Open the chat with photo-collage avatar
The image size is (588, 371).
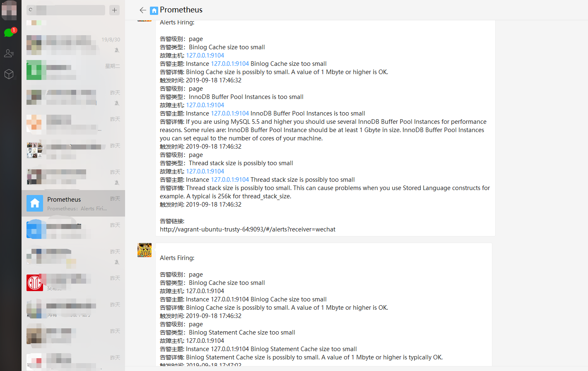[x=73, y=150]
